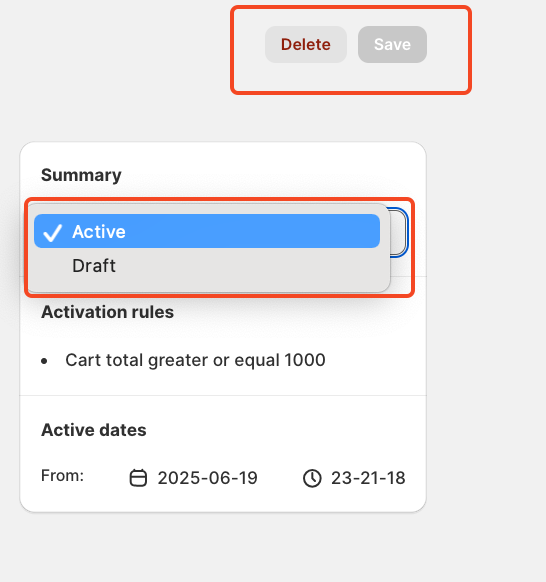
Task: Click the divider line above Active dates
Action: pos(223,396)
